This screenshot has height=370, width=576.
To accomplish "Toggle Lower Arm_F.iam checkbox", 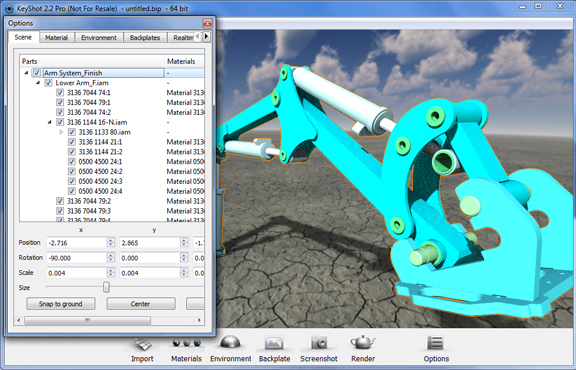I will click(48, 83).
